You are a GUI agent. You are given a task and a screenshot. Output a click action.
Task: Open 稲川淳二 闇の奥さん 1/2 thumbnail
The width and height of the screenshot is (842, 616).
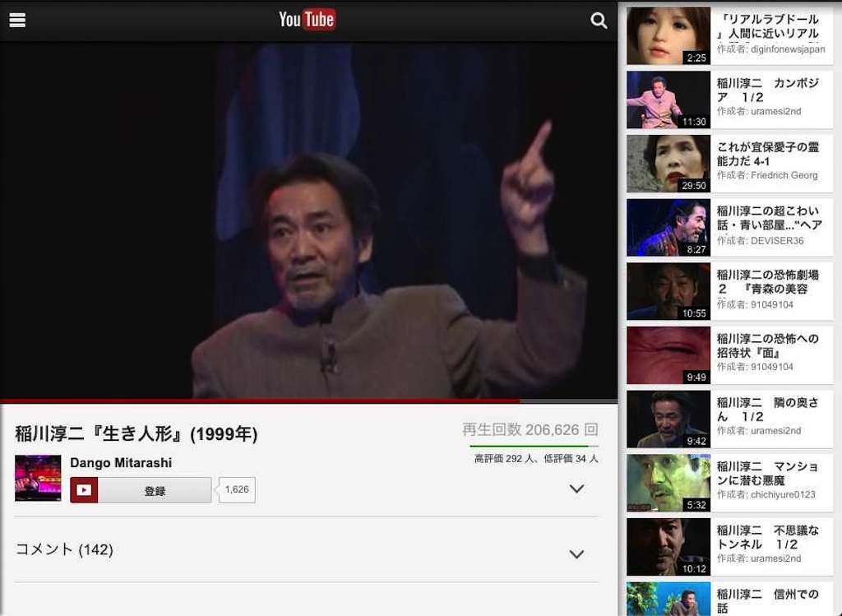click(669, 419)
